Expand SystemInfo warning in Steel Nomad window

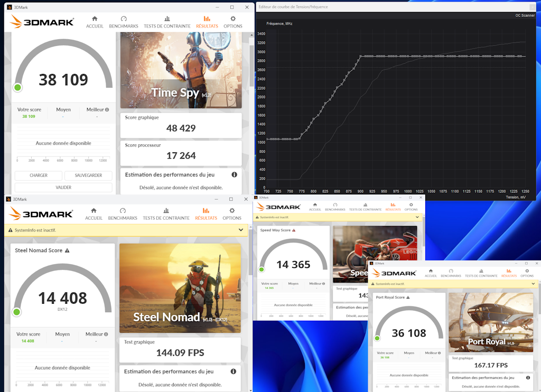[x=241, y=230]
